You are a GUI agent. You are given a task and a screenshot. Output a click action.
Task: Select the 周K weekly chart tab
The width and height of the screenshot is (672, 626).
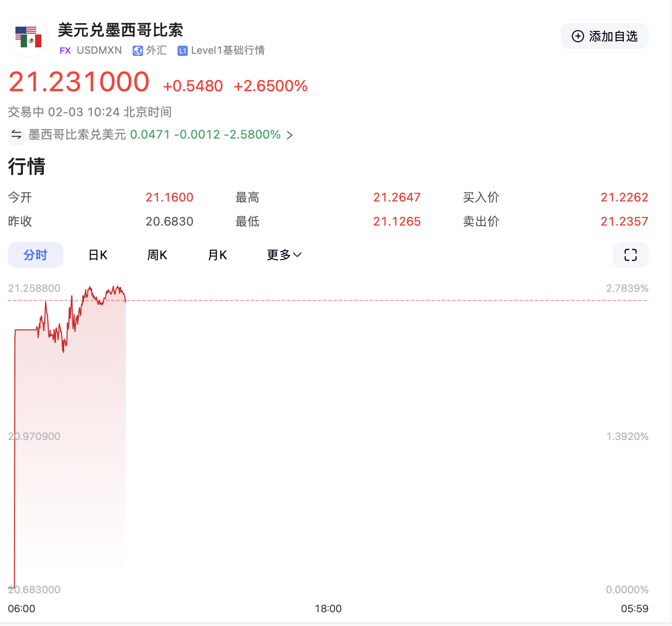157,255
